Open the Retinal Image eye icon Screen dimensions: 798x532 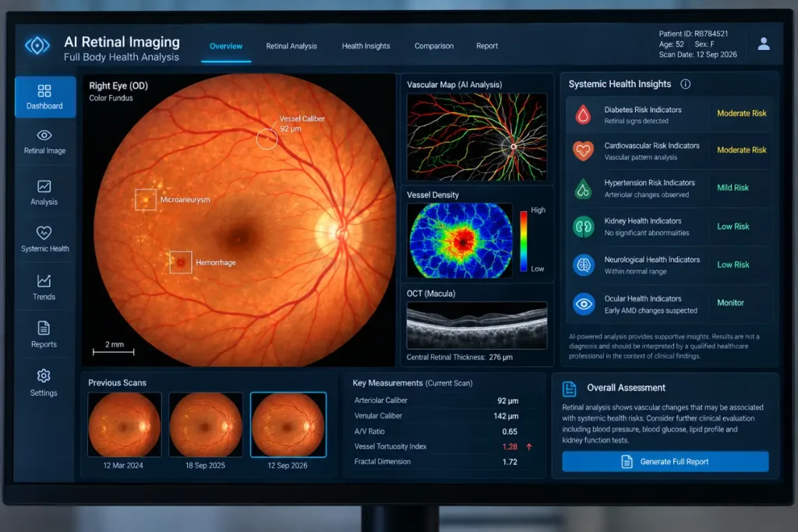44,136
